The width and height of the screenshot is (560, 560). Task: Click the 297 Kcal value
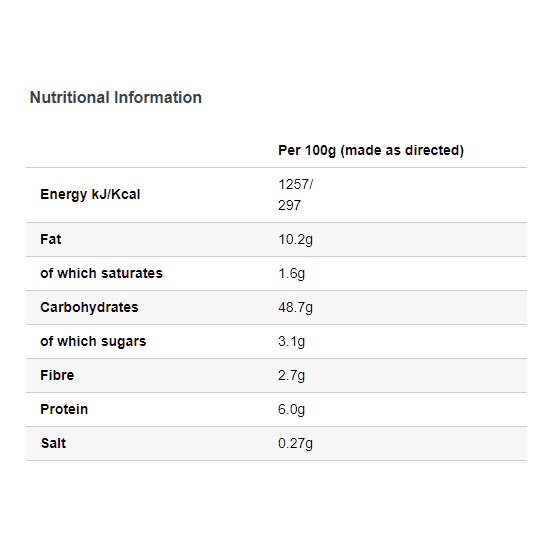click(x=290, y=205)
